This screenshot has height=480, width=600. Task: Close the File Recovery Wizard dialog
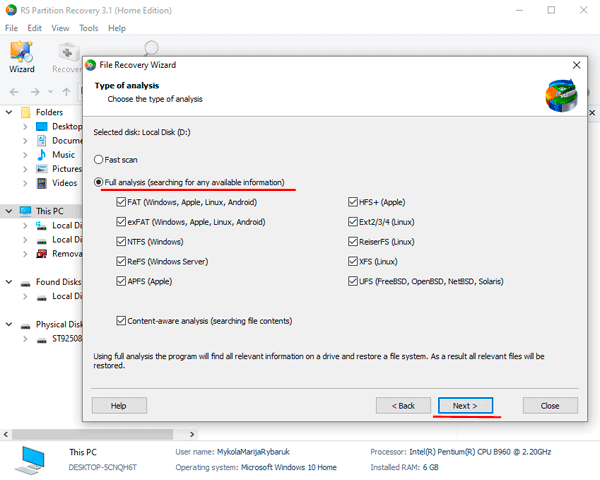[576, 65]
